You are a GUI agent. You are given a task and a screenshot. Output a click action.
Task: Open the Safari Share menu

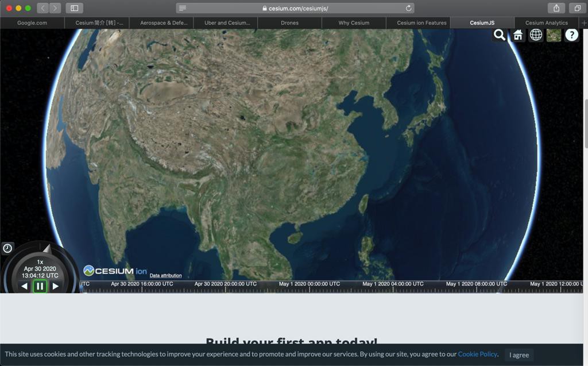tap(556, 8)
